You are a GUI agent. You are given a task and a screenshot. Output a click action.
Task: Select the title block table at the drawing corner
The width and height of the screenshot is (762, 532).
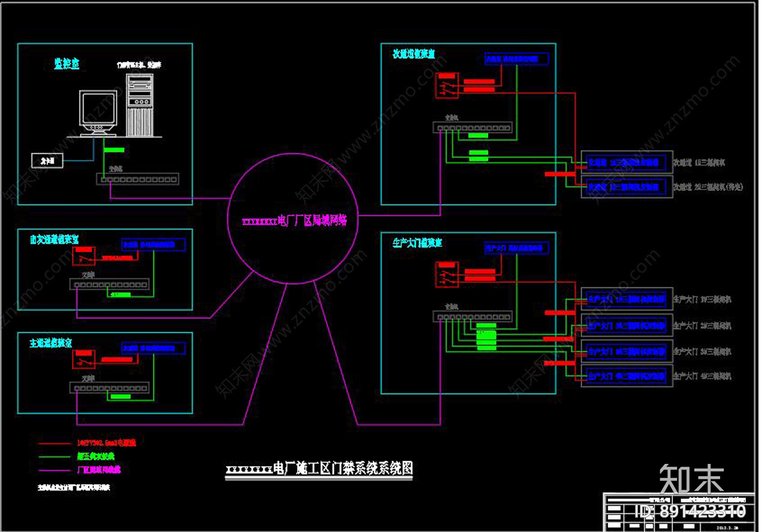click(x=679, y=512)
